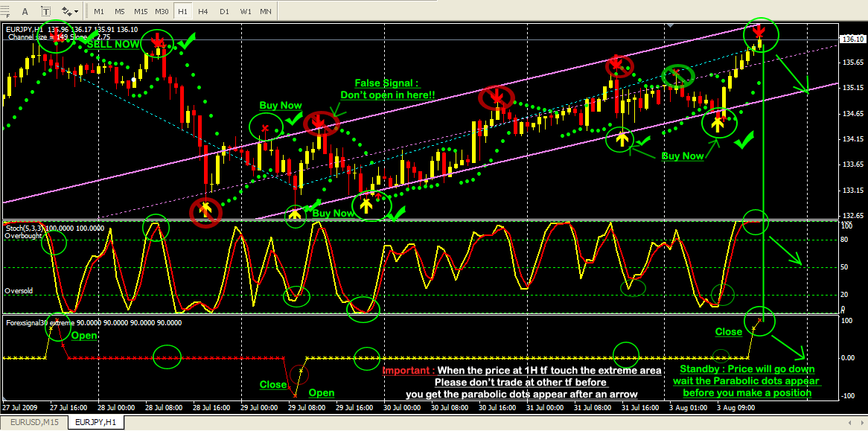Choose the M30 timeframe button
The height and width of the screenshot is (431, 868).
pos(162,11)
